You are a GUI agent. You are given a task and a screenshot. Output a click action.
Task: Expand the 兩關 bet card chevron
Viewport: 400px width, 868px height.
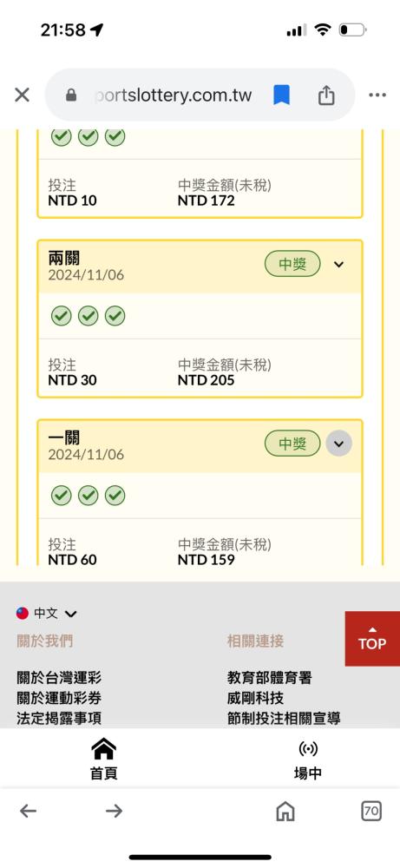point(338,265)
